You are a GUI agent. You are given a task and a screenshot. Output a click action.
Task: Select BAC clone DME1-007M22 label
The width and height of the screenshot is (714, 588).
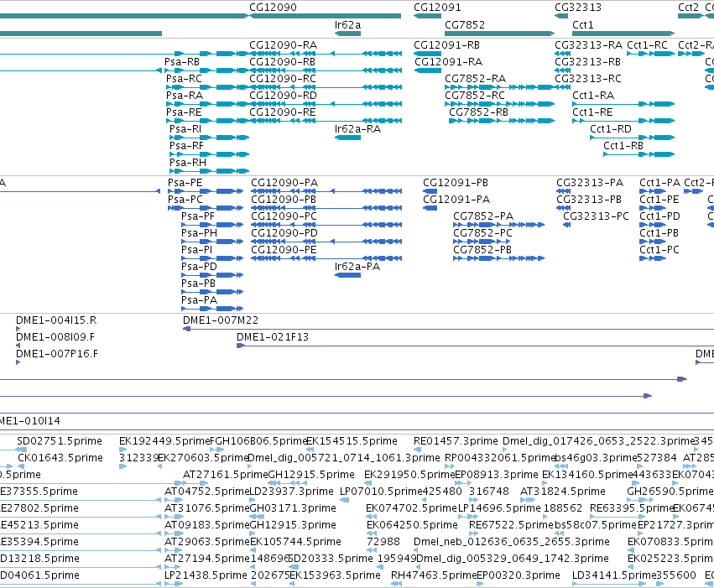coord(221,320)
